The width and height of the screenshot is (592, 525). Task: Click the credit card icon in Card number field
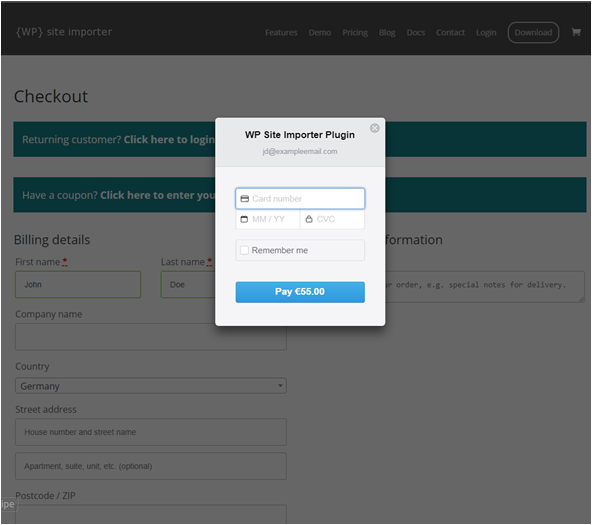point(245,199)
